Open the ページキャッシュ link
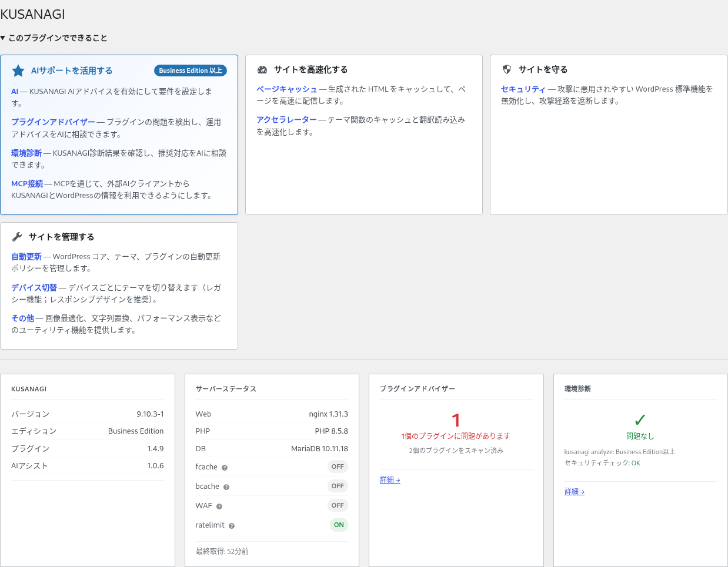The image size is (728, 567). (287, 89)
